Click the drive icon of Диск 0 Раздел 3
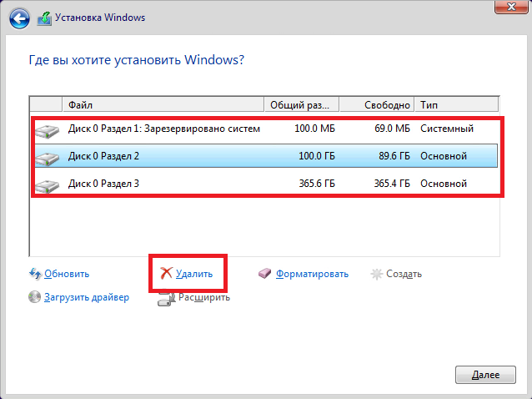 tap(48, 186)
